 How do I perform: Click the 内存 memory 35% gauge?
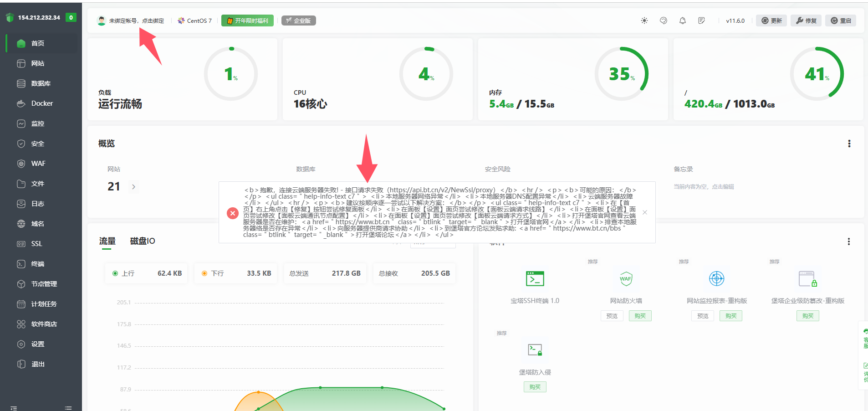pyautogui.click(x=622, y=74)
